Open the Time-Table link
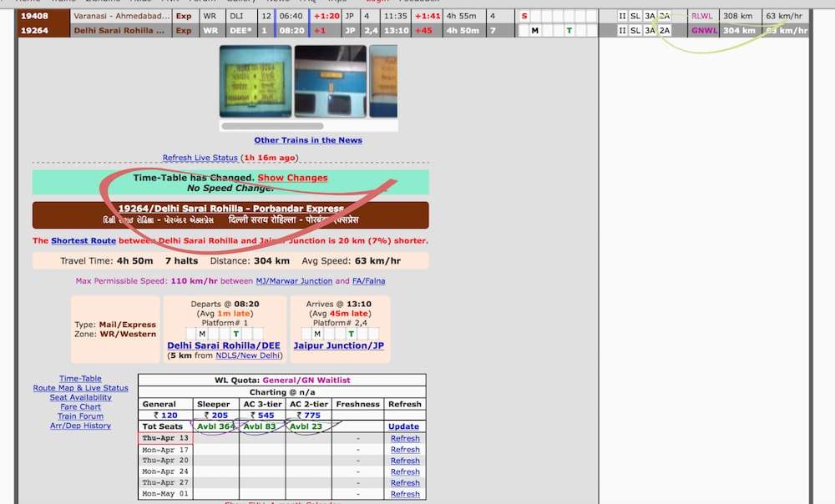 pos(80,378)
